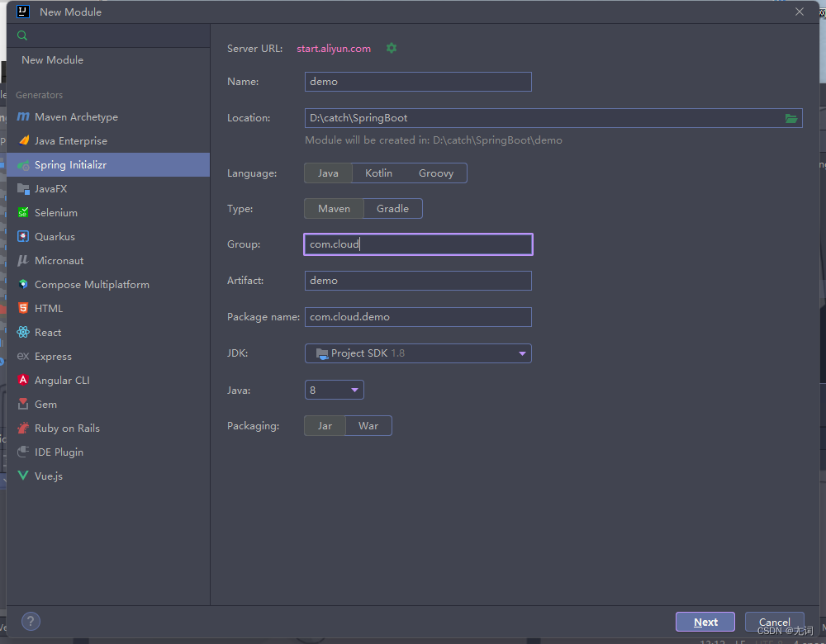826x644 pixels.
Task: Select New Module list entry
Action: [108, 60]
